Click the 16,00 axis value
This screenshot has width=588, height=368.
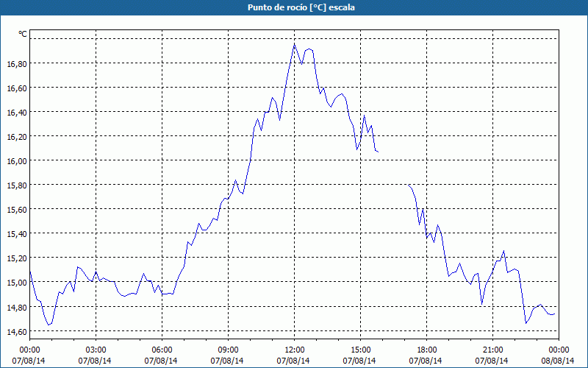pyautogui.click(x=17, y=161)
